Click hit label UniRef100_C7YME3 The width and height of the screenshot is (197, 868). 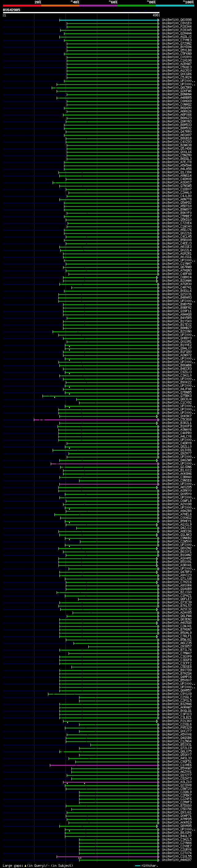[177, 40]
